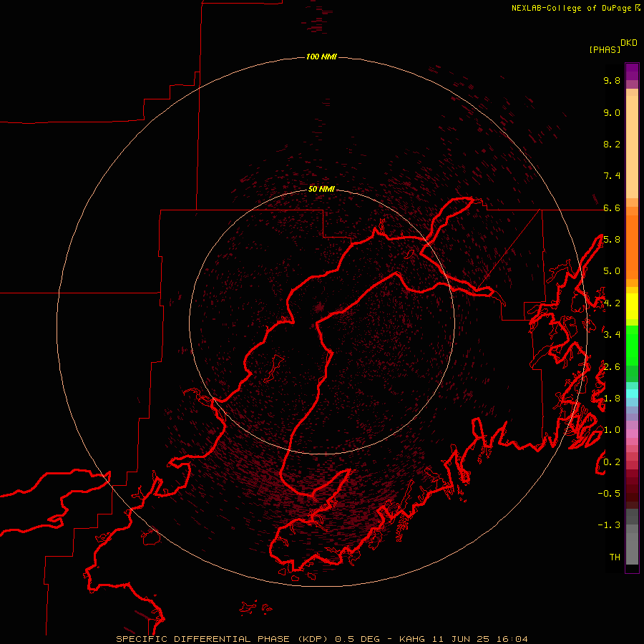Click the bright green segment of the colorbar
The width and height of the screenshot is (644, 644).
[632, 345]
